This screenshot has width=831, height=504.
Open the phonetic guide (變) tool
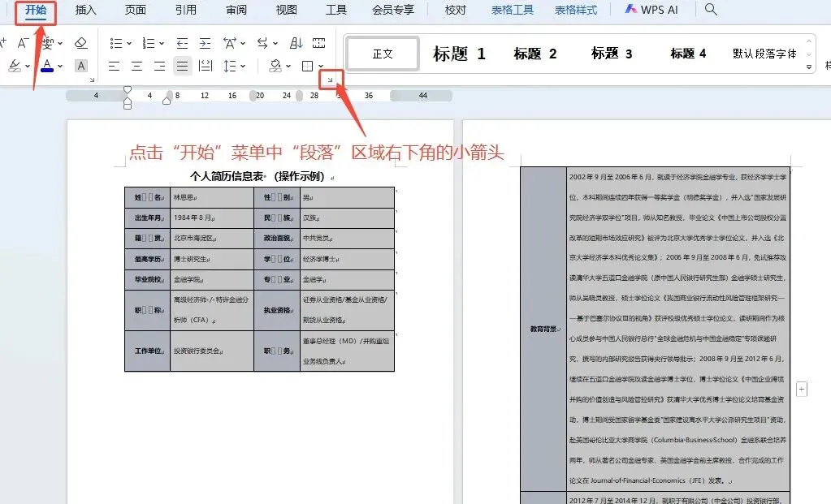(48, 43)
